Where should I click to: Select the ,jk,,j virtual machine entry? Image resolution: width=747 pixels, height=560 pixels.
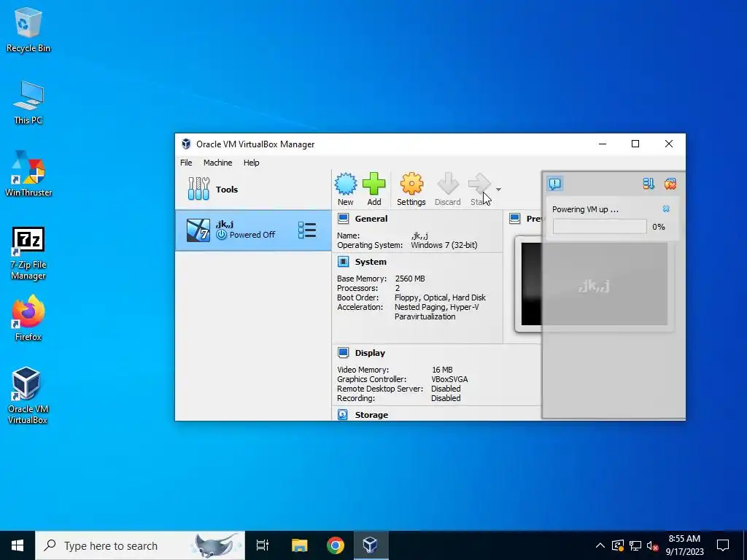253,230
